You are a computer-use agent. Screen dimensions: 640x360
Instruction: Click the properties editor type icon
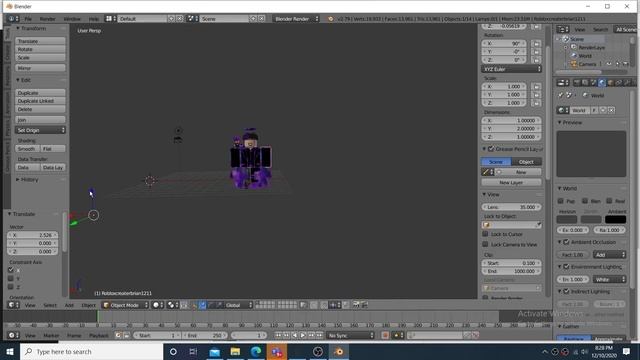(x=563, y=83)
